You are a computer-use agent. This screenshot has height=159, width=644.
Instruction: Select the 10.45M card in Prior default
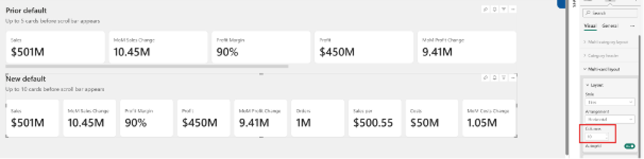[x=158, y=47]
